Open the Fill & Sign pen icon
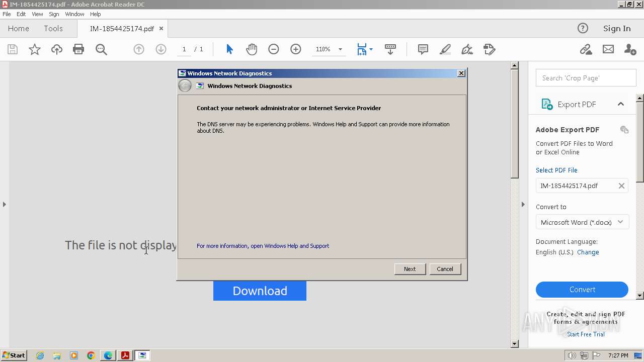The image size is (644, 362). click(467, 49)
